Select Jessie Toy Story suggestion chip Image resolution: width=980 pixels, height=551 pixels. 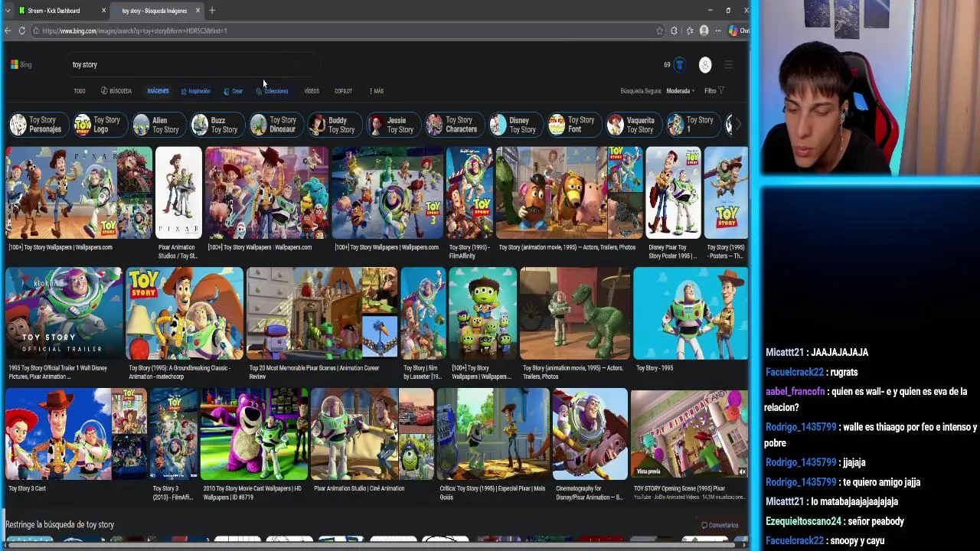392,125
